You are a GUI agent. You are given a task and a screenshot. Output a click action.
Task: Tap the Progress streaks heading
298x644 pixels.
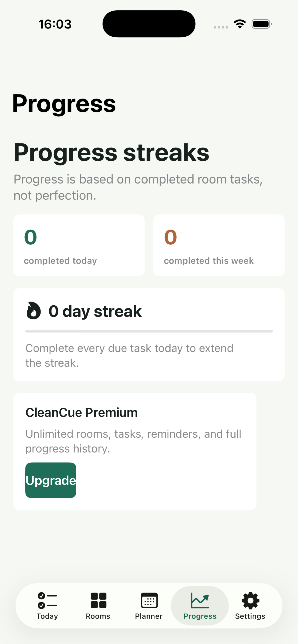pyautogui.click(x=111, y=153)
